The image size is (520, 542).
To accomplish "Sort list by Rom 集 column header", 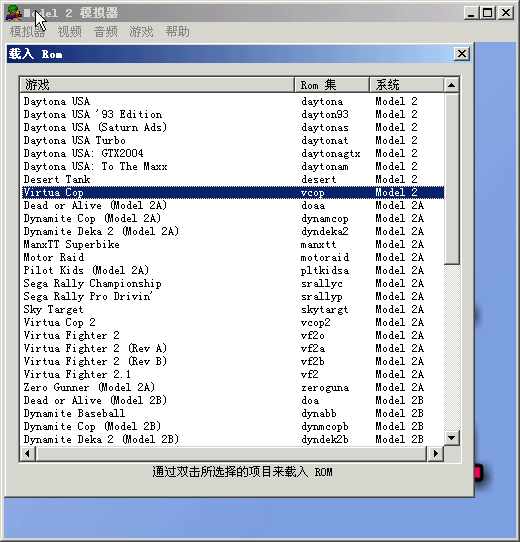I will pyautogui.click(x=332, y=85).
